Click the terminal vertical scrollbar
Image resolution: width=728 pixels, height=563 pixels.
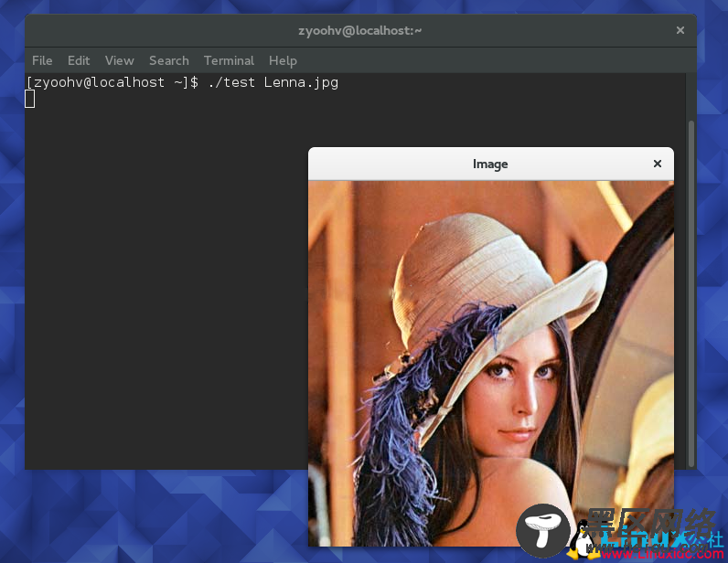pyautogui.click(x=691, y=293)
